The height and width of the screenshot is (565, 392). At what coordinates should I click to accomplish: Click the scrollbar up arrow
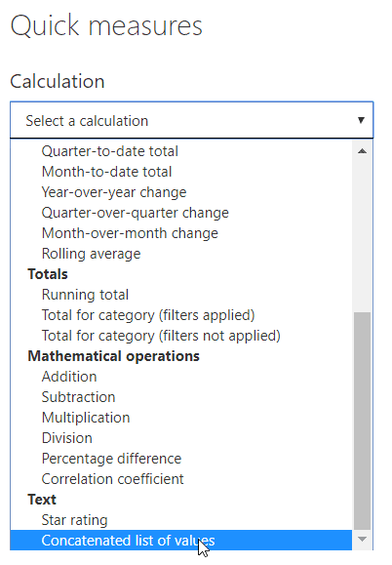point(362,151)
